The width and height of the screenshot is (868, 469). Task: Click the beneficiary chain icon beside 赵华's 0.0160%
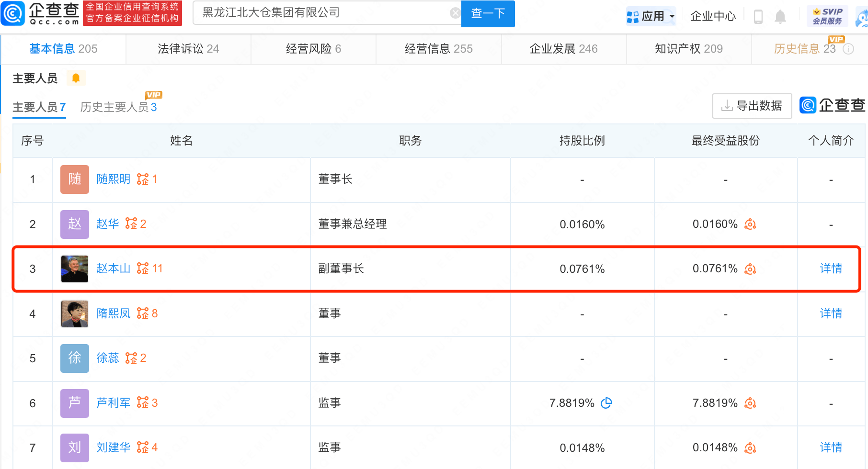pyautogui.click(x=750, y=224)
